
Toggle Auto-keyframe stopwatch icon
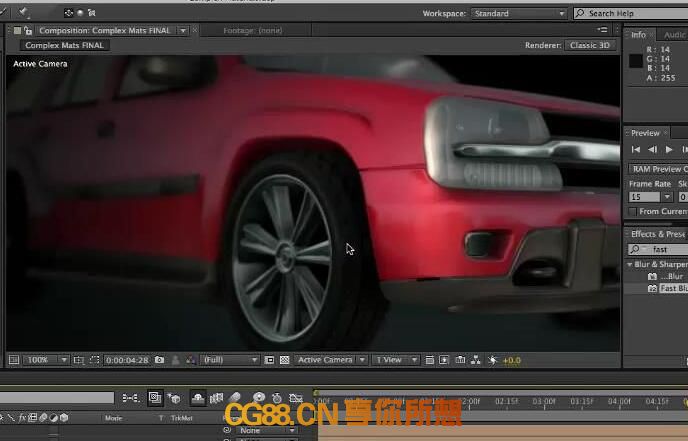pos(277,398)
